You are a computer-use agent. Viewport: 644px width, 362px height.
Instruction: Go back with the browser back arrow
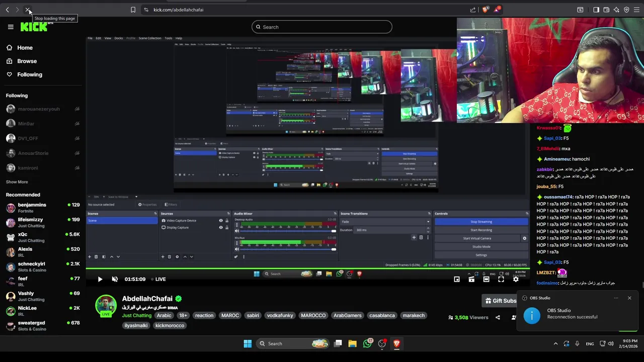click(x=7, y=10)
